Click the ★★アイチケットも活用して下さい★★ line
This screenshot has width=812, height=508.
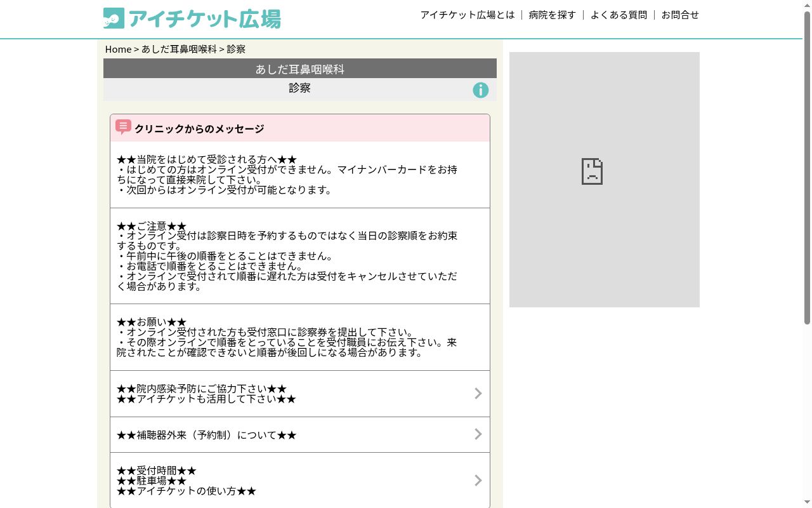(207, 399)
